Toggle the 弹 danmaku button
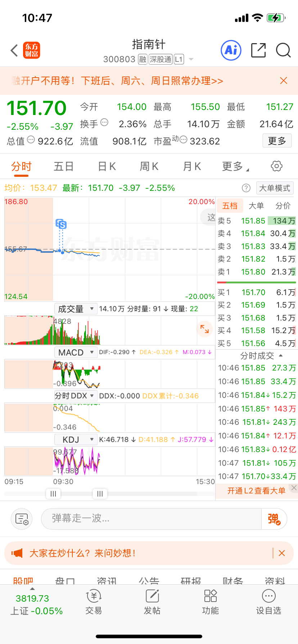Viewport: 298px width, 644px height. pos(274,519)
